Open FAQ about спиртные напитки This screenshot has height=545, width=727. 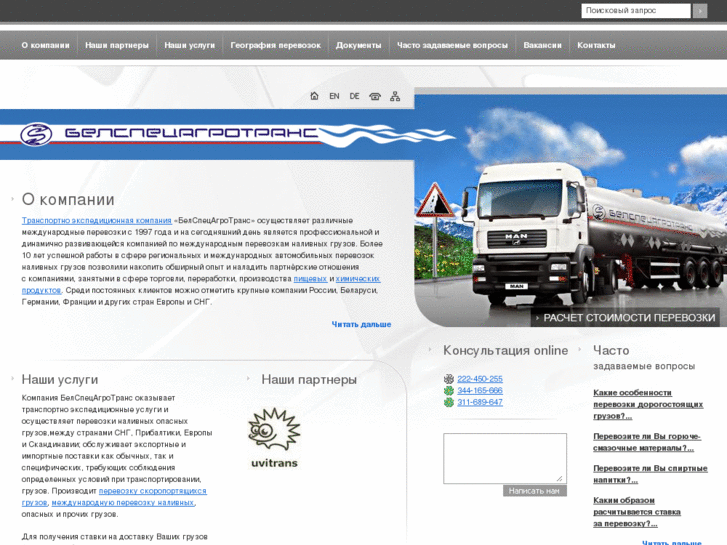click(x=650, y=474)
